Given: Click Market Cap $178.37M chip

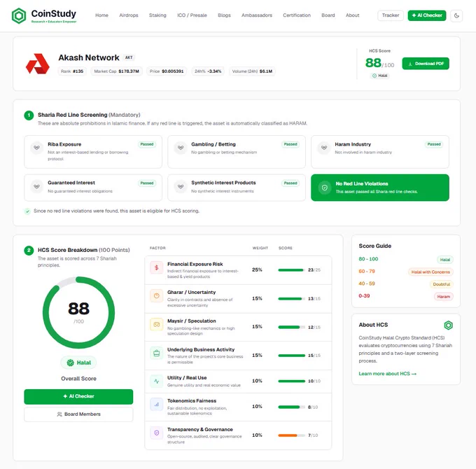Looking at the screenshot, I should click(117, 71).
